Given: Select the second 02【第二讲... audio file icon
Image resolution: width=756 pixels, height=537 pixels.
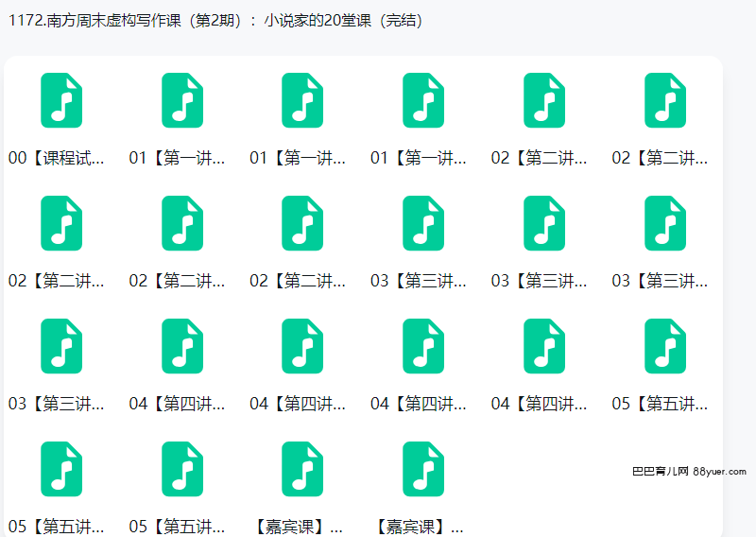Looking at the screenshot, I should pyautogui.click(x=665, y=100).
